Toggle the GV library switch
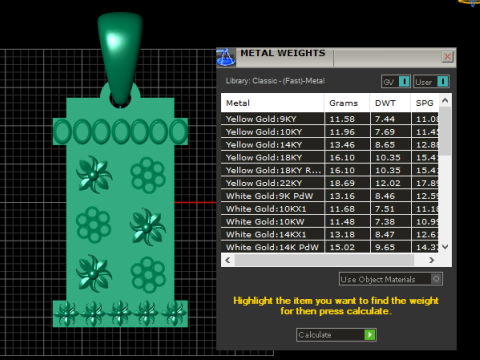 click(x=396, y=81)
